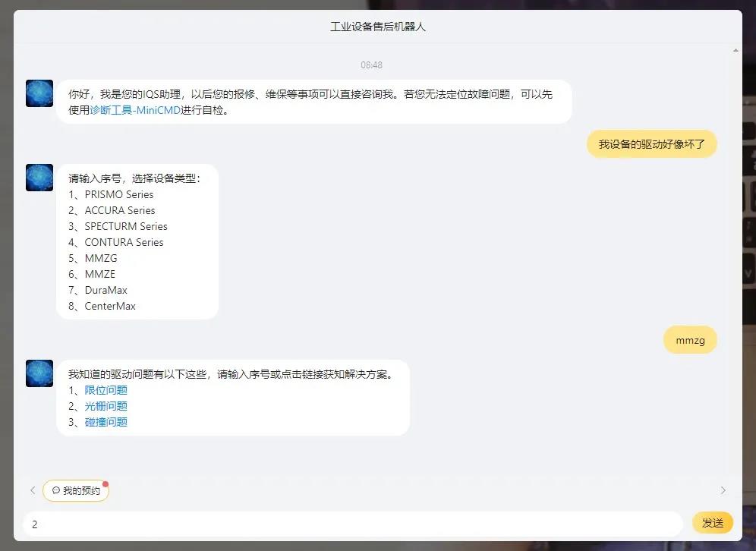Click the chat icon inside 我的预约 button
756x551 pixels.
tap(56, 490)
